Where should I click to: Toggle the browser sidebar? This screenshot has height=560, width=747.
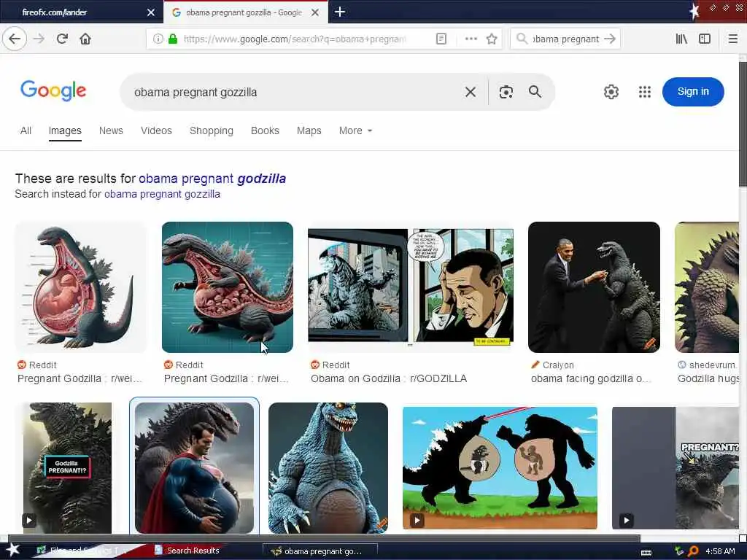[x=705, y=39]
